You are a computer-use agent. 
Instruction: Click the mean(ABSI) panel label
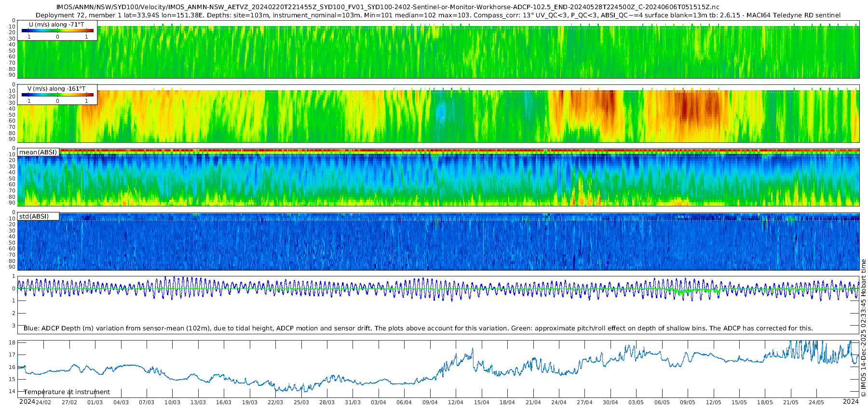(x=38, y=152)
